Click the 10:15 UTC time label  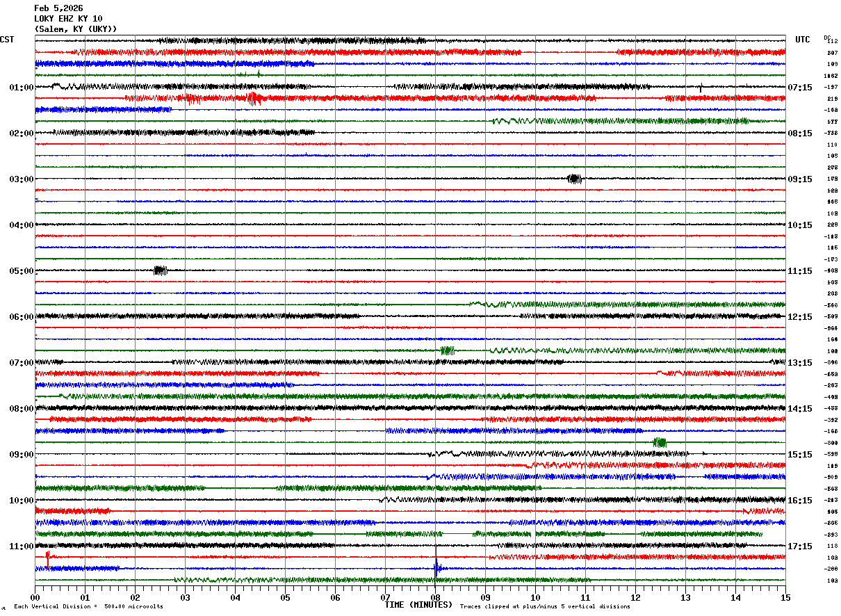(x=800, y=225)
